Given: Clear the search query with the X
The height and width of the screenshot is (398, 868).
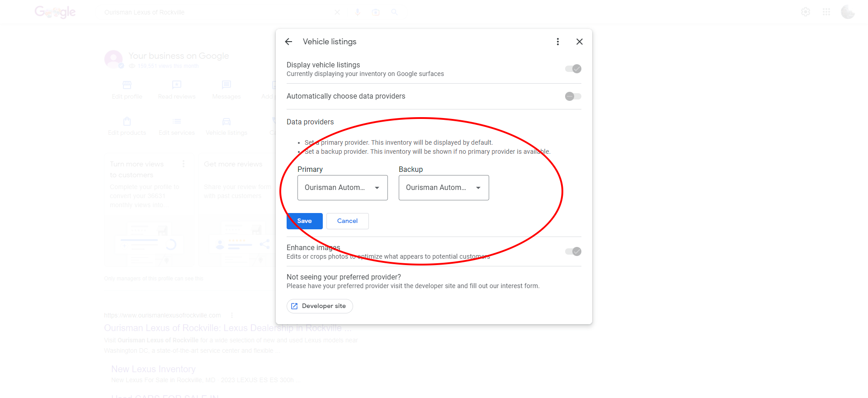Looking at the screenshot, I should tap(337, 12).
